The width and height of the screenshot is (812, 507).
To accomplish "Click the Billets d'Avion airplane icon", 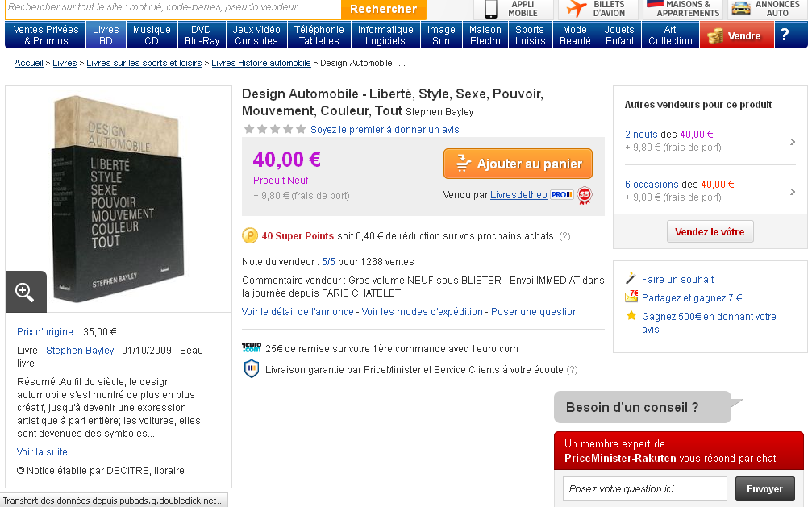I will point(577,9).
